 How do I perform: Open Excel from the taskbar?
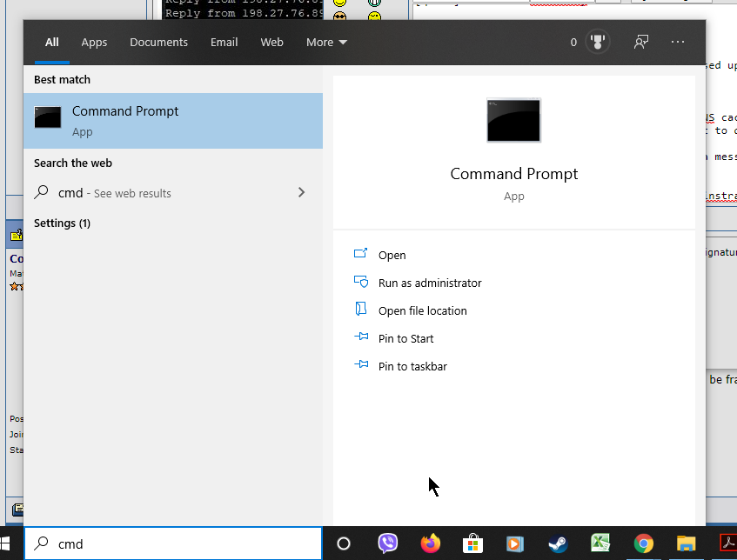coord(600,543)
